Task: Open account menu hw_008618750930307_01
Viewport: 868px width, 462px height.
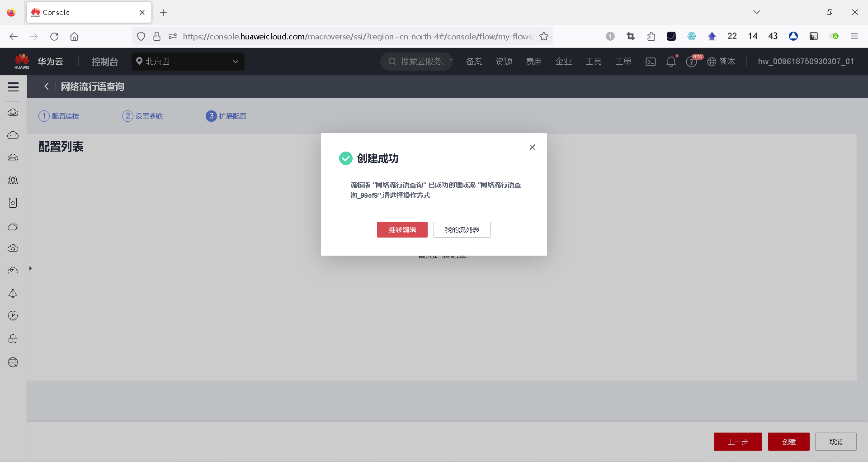Action: (x=806, y=62)
